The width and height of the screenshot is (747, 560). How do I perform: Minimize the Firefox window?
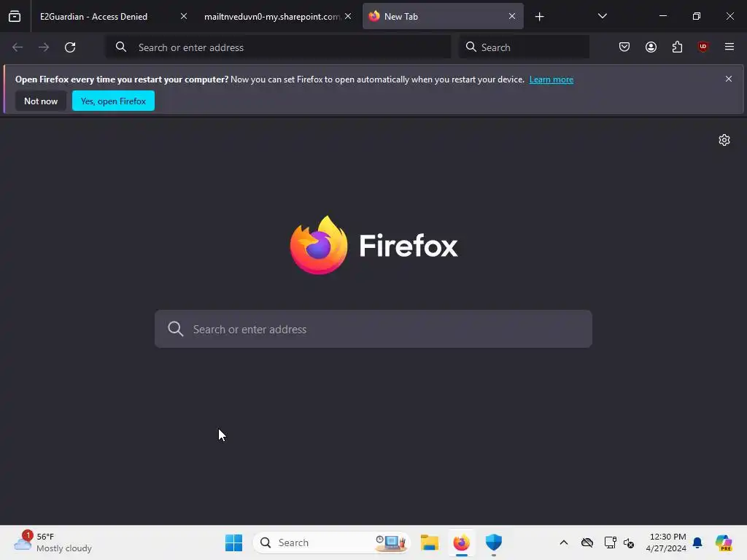pos(662,16)
